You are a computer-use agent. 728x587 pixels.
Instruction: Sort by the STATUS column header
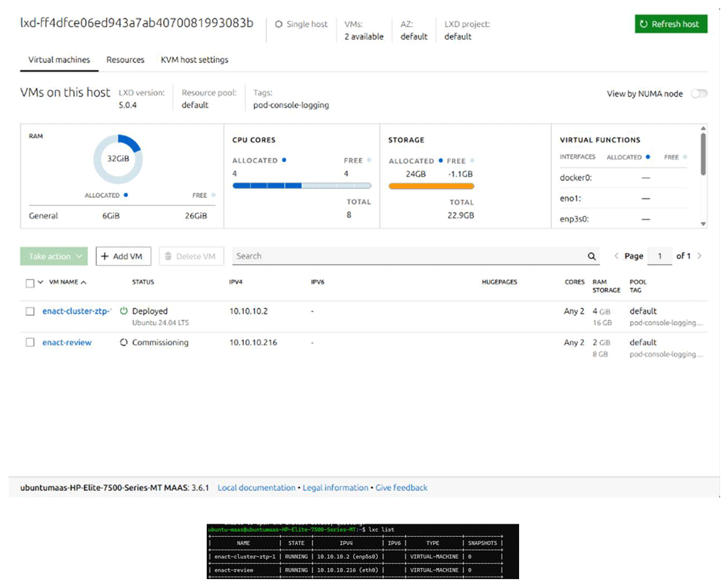coord(143,281)
